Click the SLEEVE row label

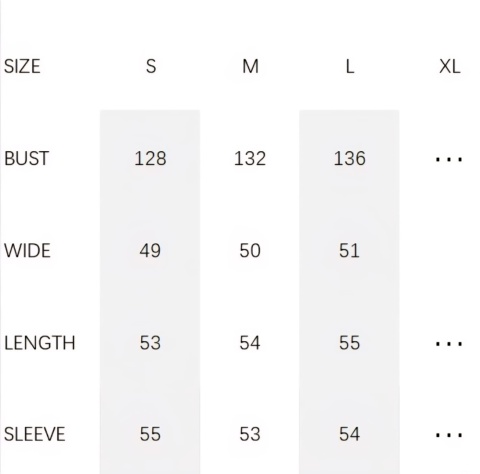pos(34,434)
